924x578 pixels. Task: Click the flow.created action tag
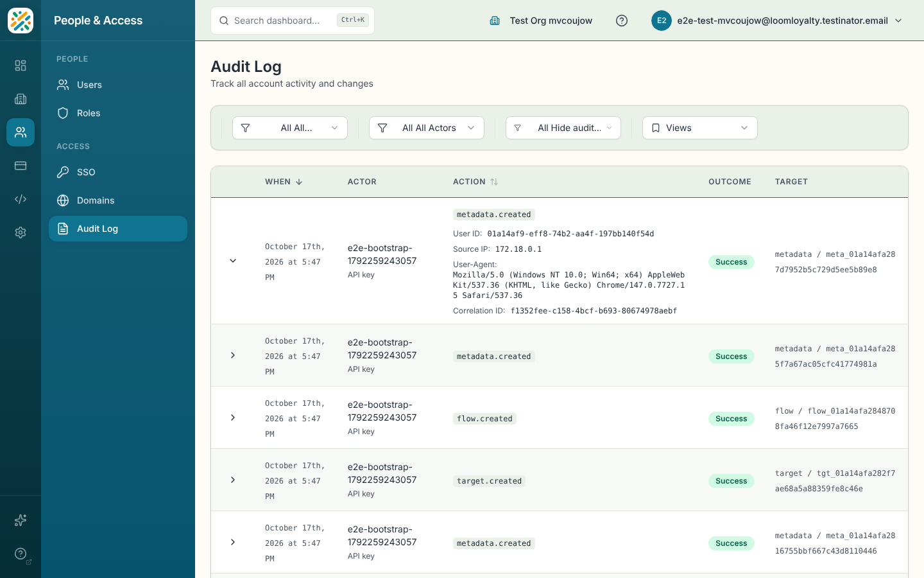pyautogui.click(x=484, y=419)
